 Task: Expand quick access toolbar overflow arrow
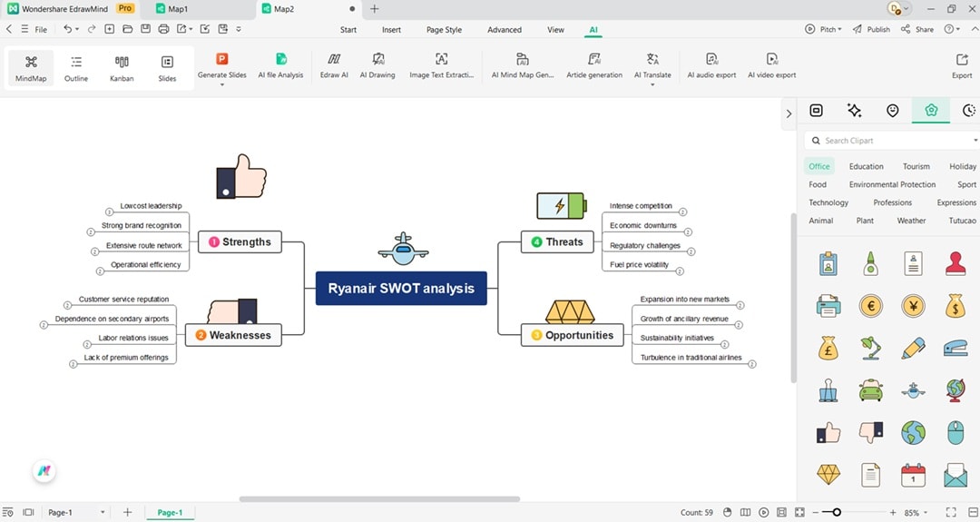click(x=239, y=29)
